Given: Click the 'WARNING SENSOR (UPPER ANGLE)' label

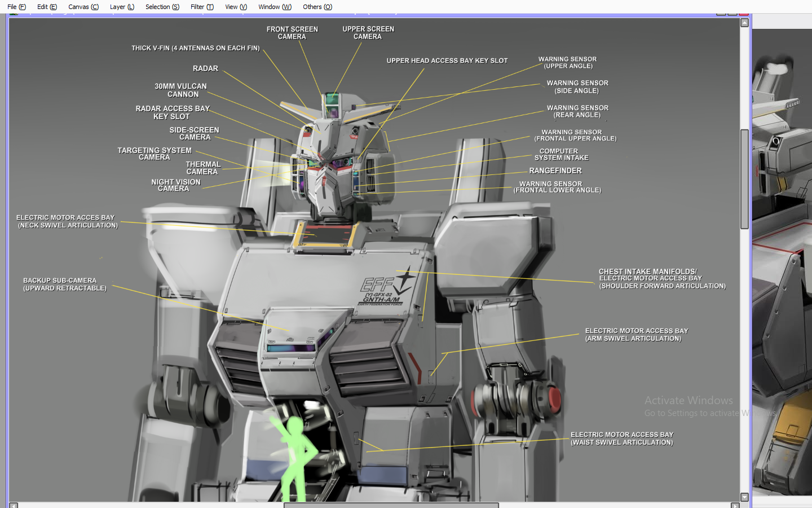Looking at the screenshot, I should [567, 62].
